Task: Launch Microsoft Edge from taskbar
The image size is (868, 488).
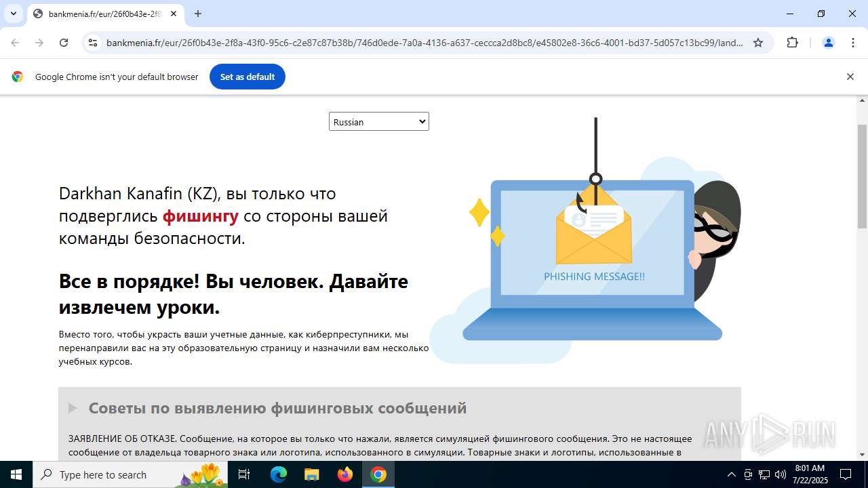Action: coord(279,474)
